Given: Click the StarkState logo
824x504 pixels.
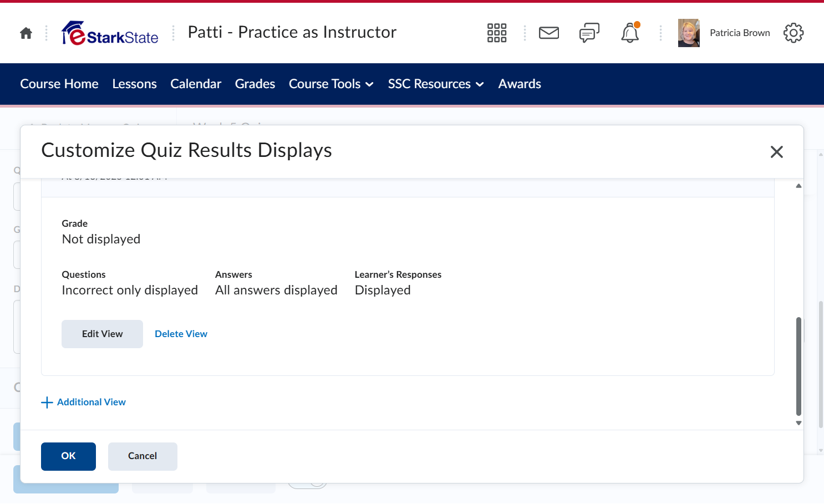Looking at the screenshot, I should (x=110, y=33).
